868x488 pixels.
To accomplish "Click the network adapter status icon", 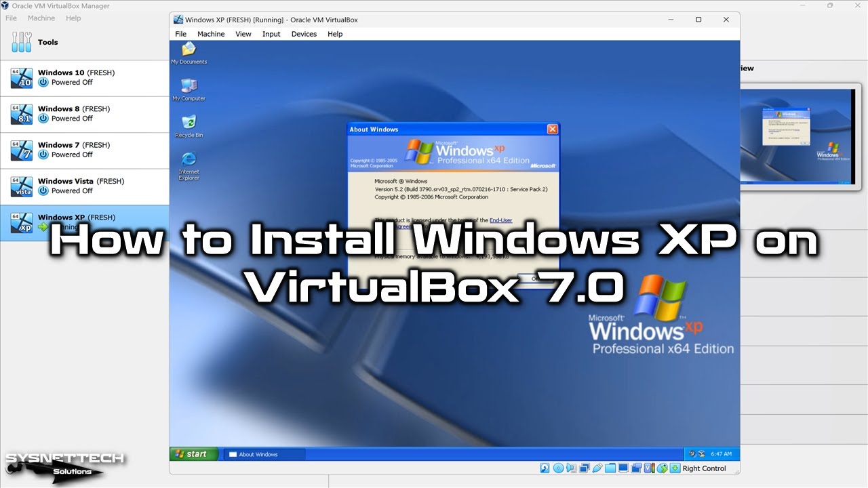I will tap(585, 468).
